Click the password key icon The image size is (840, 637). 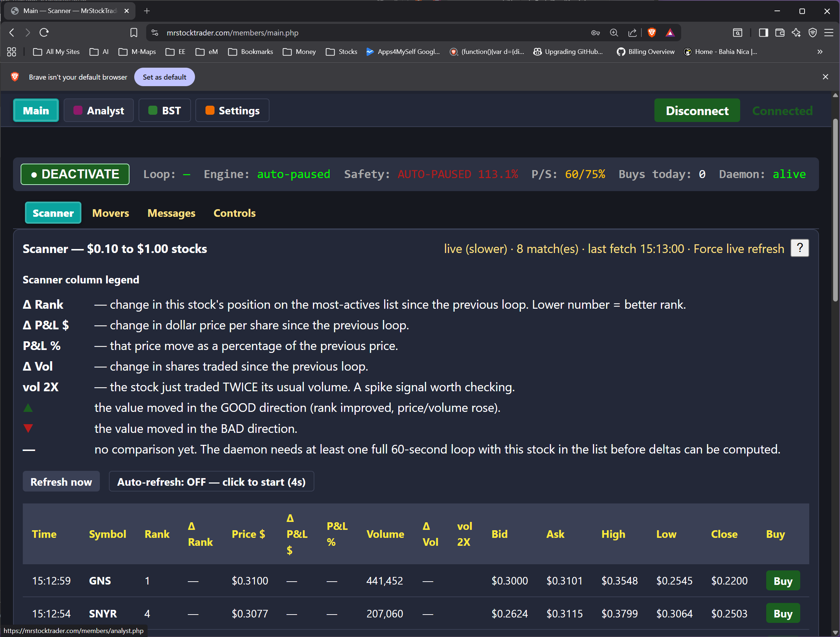(x=595, y=33)
